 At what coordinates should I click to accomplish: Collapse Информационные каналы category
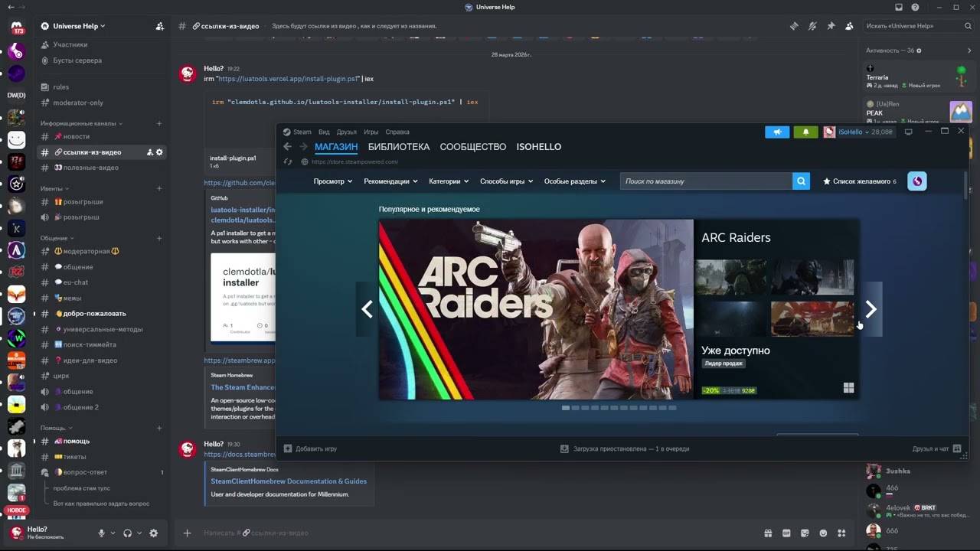tap(81, 123)
